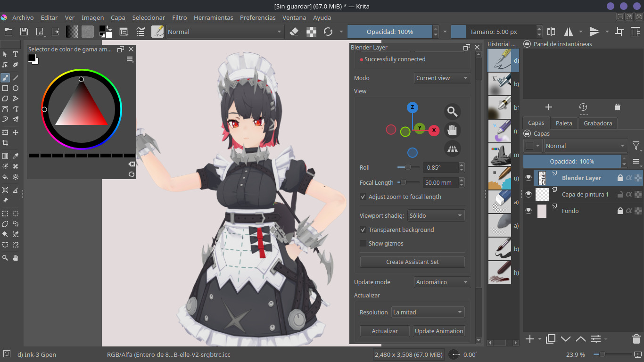Select the Crop tool in the toolbox
Image resolution: width=644 pixels, height=362 pixels.
coord(5,143)
